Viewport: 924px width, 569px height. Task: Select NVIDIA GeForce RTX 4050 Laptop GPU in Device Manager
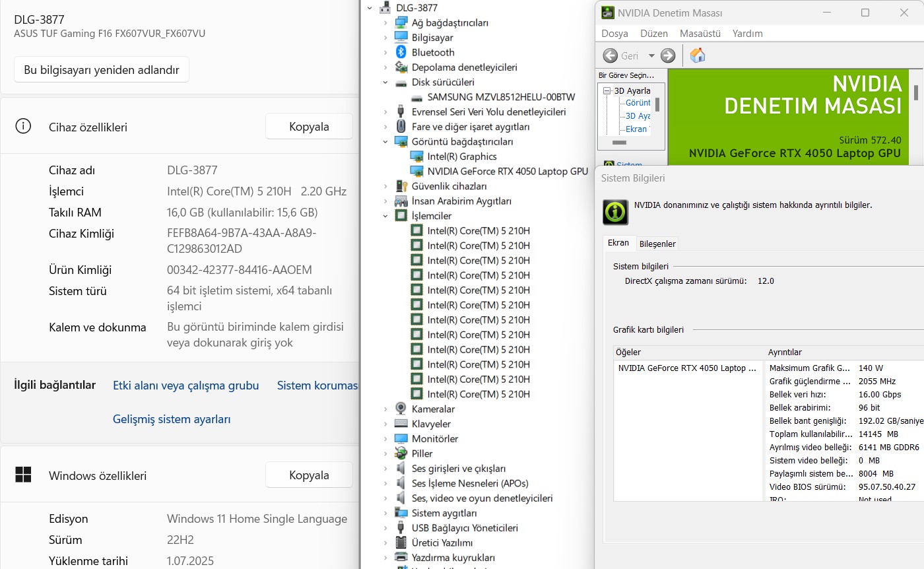point(508,171)
